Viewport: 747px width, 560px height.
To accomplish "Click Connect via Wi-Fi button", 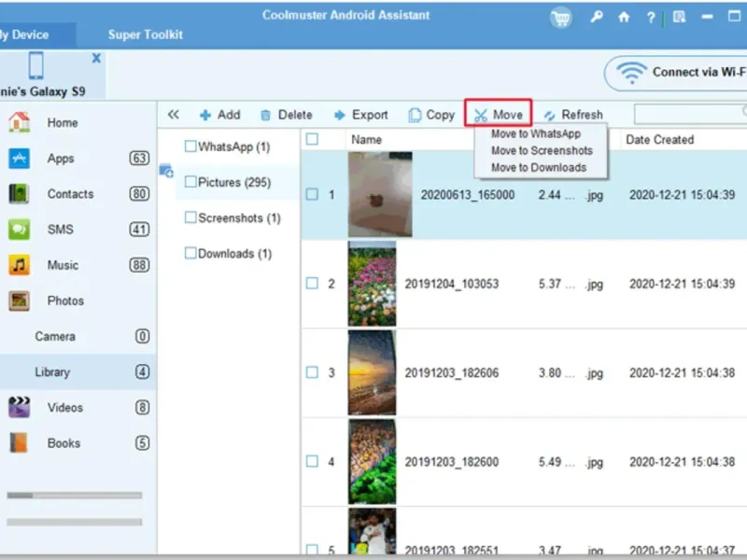I will click(675, 73).
